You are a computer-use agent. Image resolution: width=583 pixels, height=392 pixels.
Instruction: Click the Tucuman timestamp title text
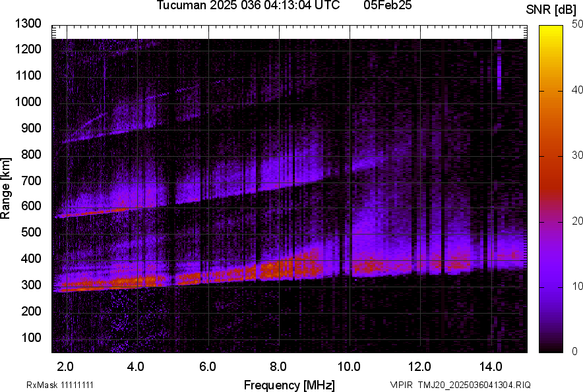[248, 5]
